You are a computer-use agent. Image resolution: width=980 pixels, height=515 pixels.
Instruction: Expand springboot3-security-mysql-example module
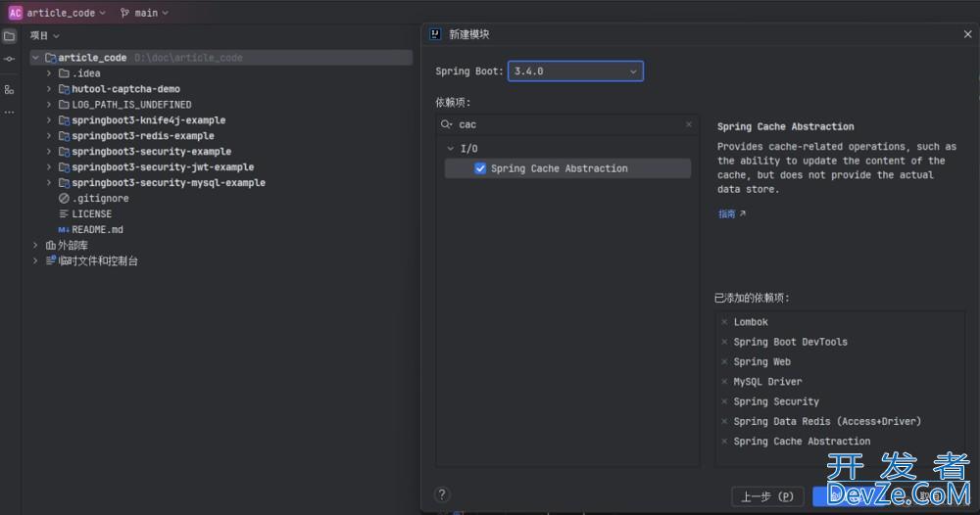pos(49,182)
